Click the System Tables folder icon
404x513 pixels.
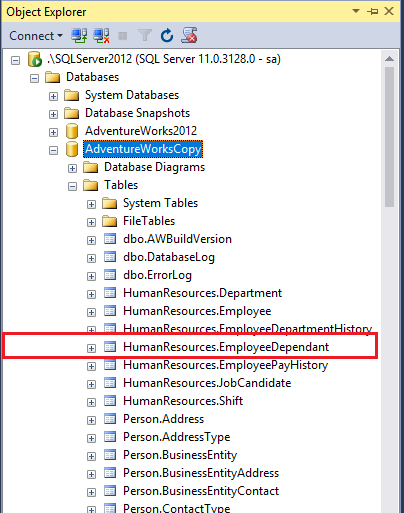pos(110,203)
